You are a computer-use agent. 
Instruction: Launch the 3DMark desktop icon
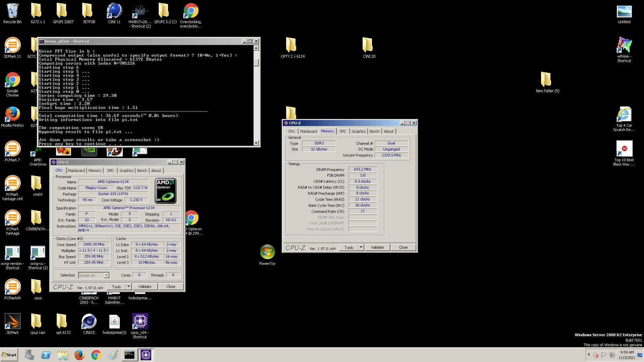pos(12,324)
